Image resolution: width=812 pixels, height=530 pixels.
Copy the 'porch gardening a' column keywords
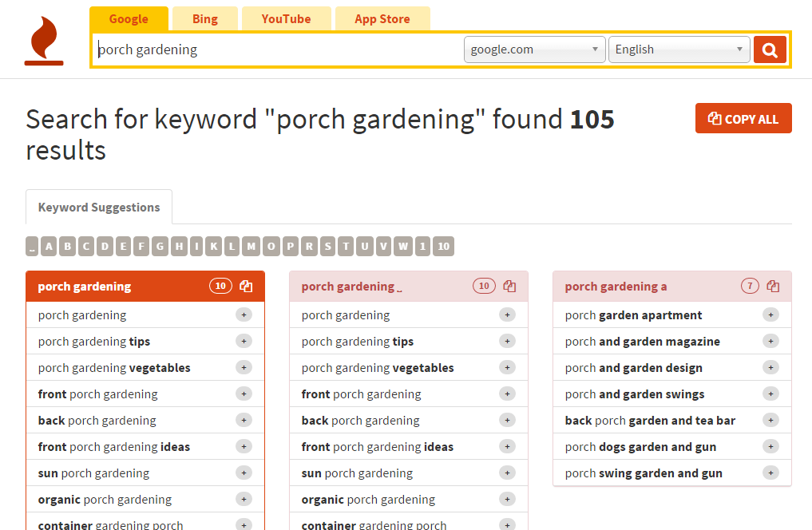tap(773, 287)
